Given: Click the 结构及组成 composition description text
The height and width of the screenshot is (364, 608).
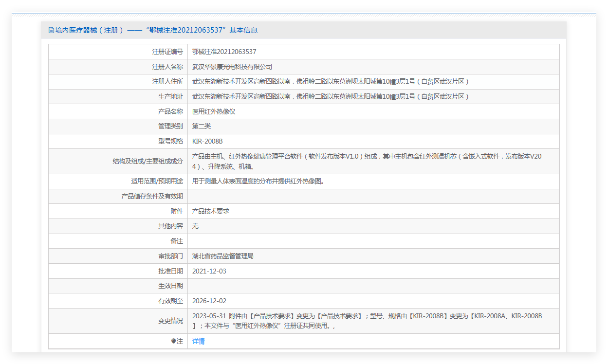Looking at the screenshot, I should (x=367, y=162).
